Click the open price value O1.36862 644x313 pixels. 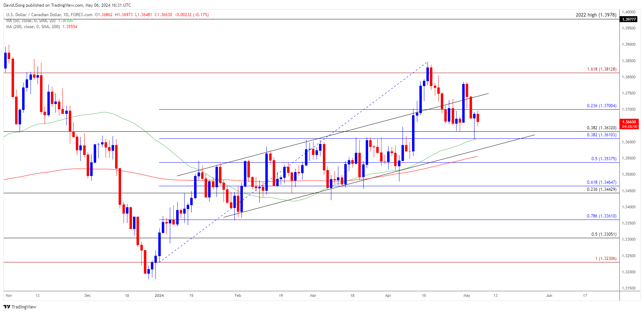[104, 15]
